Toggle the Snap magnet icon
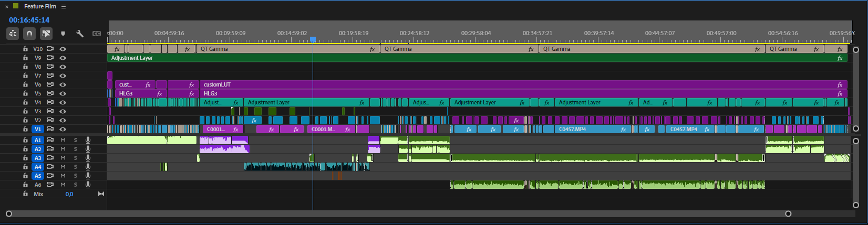The height and width of the screenshot is (225, 868). [29, 34]
